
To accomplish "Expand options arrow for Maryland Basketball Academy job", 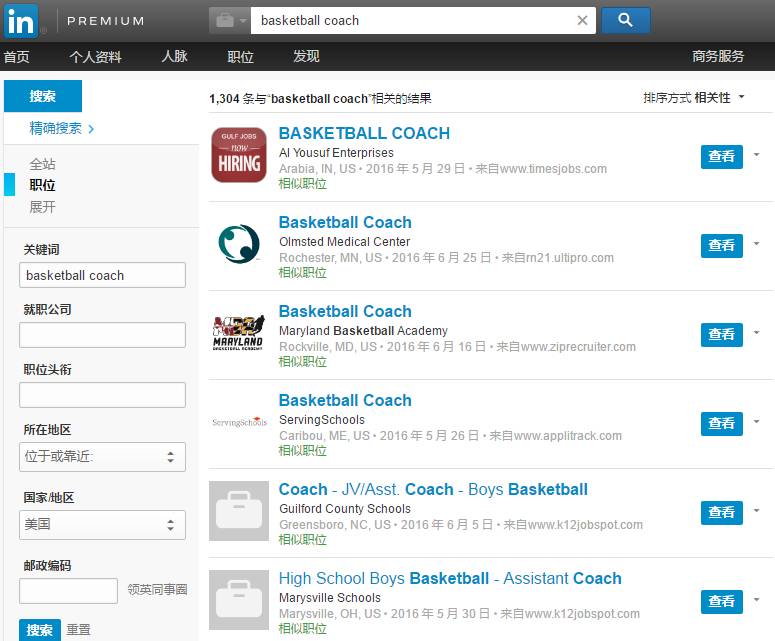I will click(756, 333).
